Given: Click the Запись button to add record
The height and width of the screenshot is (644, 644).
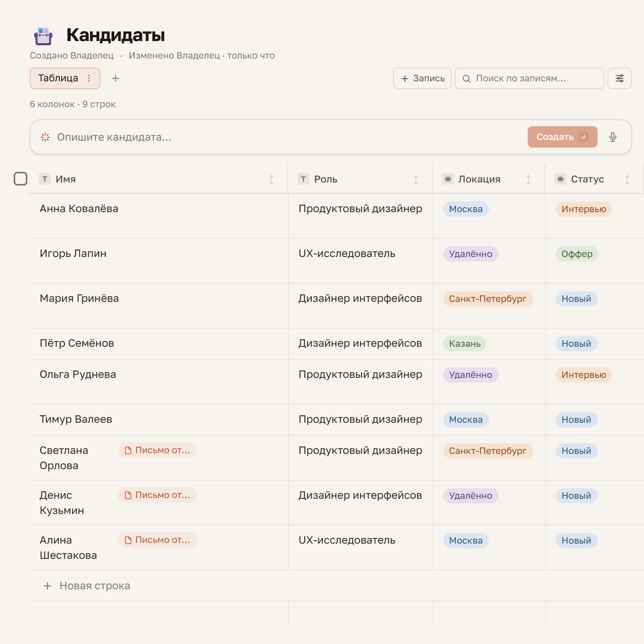Looking at the screenshot, I should pos(422,78).
